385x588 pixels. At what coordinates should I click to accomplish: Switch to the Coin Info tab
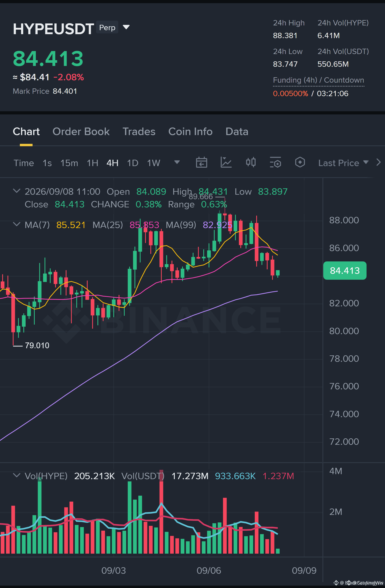pos(190,132)
